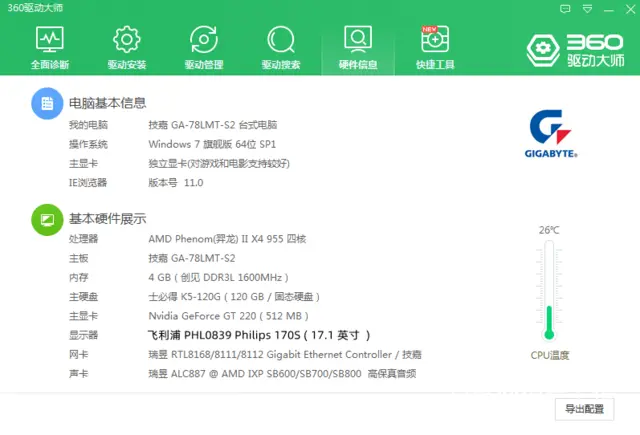Open the 快捷工具 toolbox icon
The width and height of the screenshot is (640, 435).
point(435,39)
